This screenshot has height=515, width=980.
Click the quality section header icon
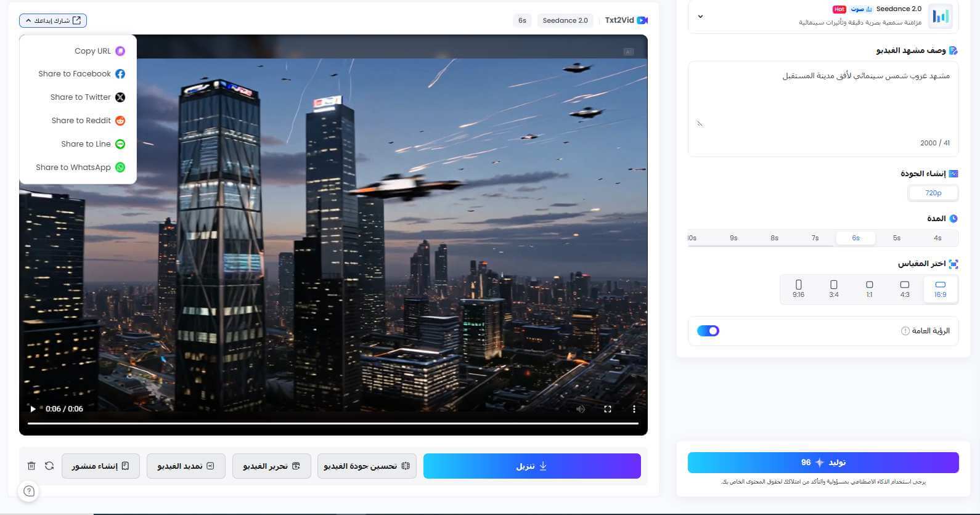point(953,174)
